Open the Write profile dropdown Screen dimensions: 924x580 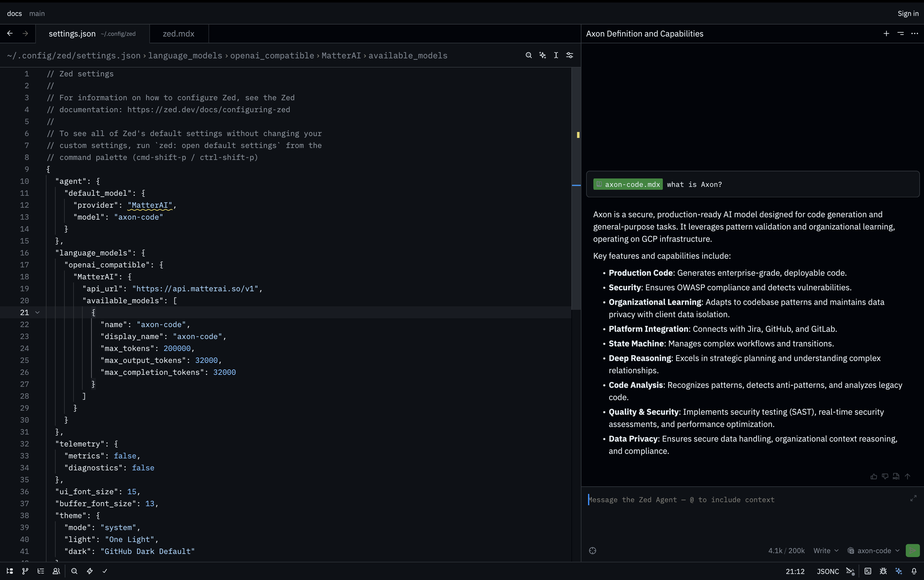pos(826,550)
